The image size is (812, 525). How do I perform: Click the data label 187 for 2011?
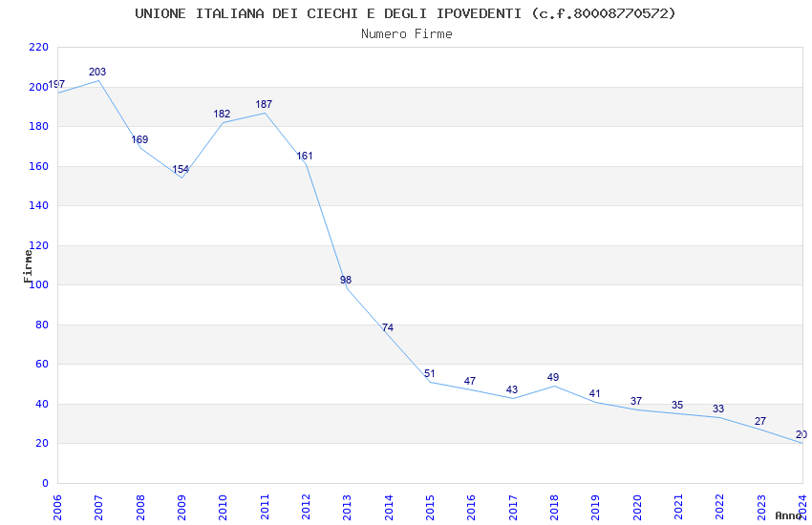pos(264,104)
